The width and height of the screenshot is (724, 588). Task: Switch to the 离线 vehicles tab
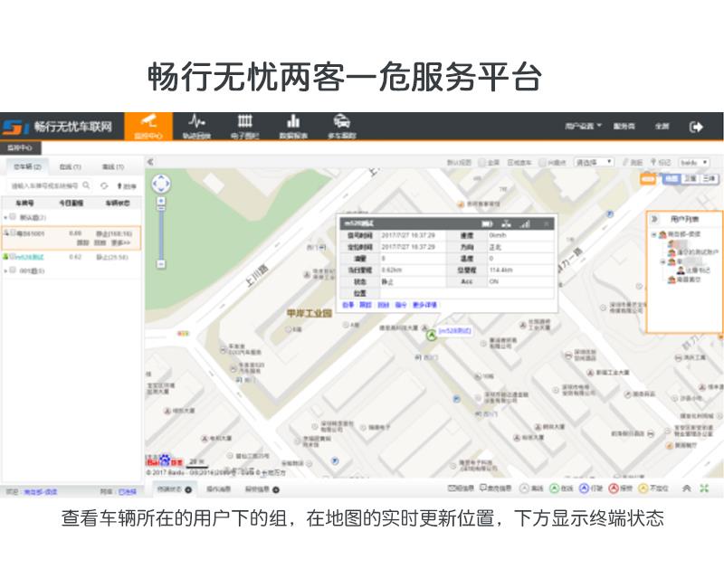tap(112, 166)
